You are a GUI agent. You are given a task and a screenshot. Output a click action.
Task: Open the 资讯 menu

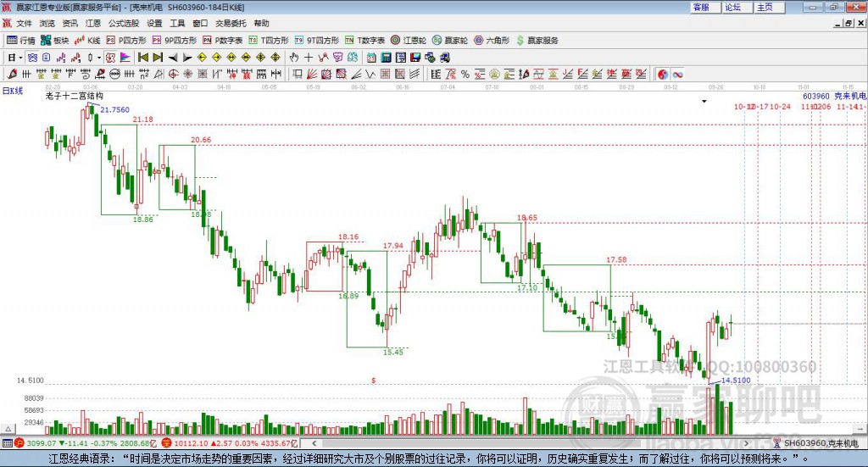click(x=70, y=23)
